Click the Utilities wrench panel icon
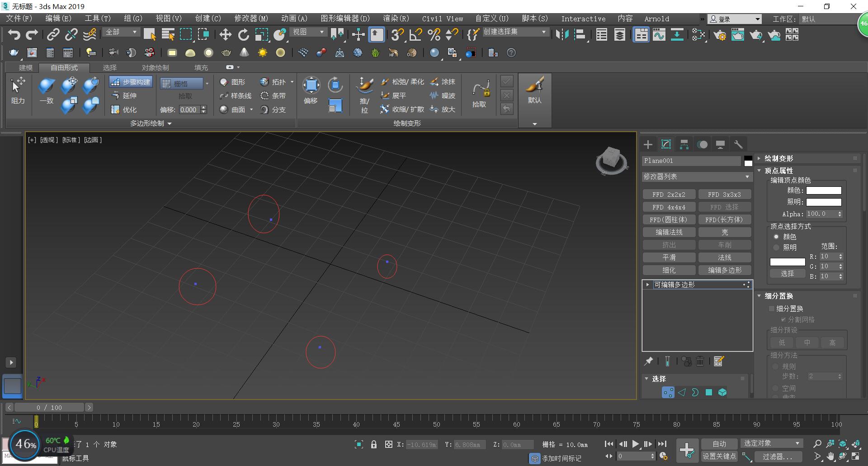Screen dimensions: 868x466 pyautogui.click(x=738, y=145)
